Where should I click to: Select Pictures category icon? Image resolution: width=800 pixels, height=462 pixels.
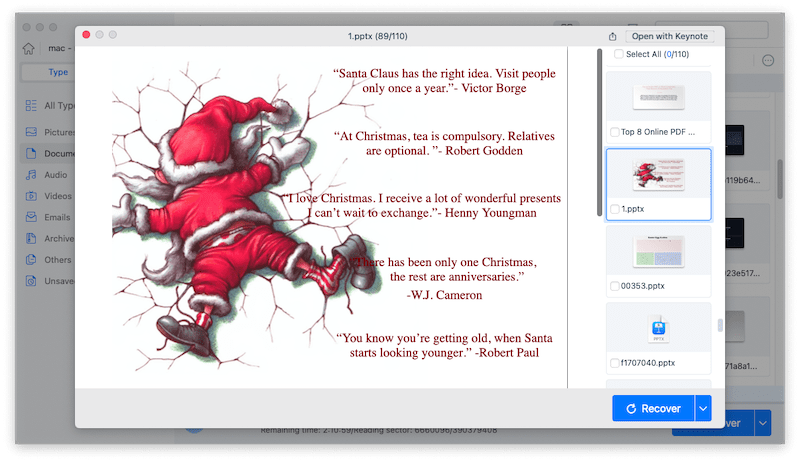tap(31, 132)
